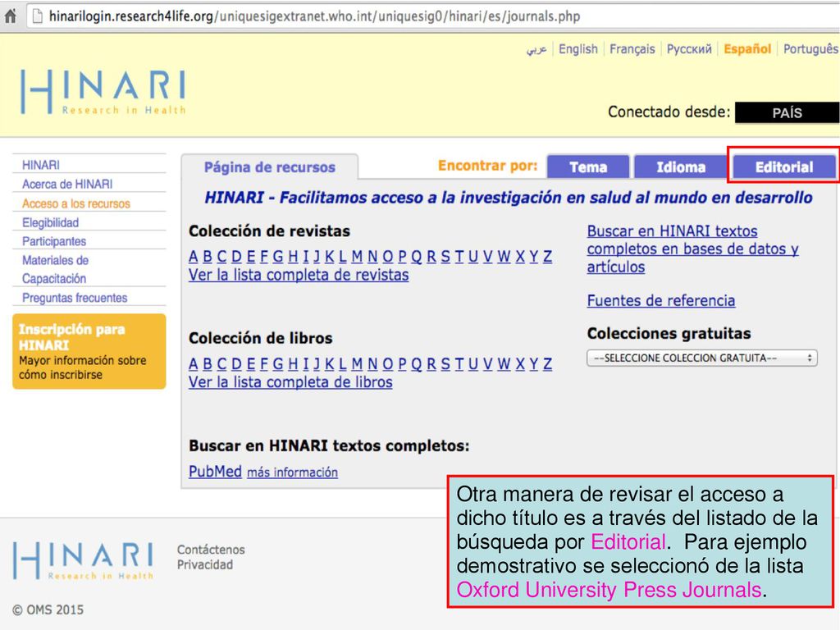Screen dimensions: 840x630
Task: Focus the browser address bar URL
Action: pyautogui.click(x=314, y=16)
